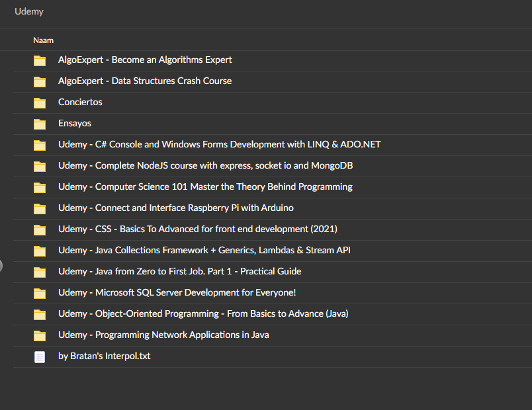The height and width of the screenshot is (410, 532).
Task: Click folder icon beside AlgoExpert Algorithms Expert
Action: pos(40,60)
